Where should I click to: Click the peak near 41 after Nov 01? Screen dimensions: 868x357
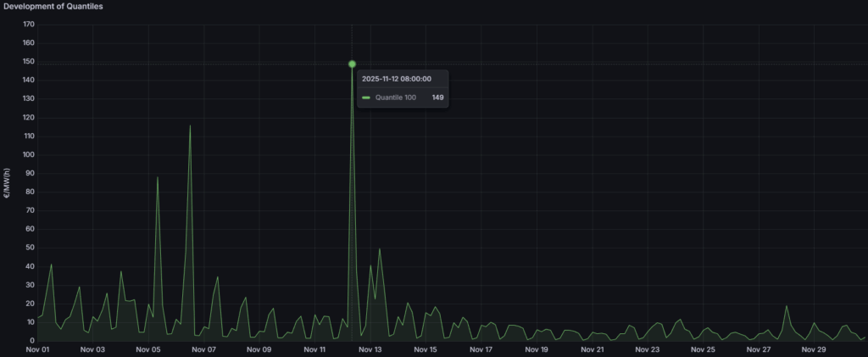coord(51,265)
